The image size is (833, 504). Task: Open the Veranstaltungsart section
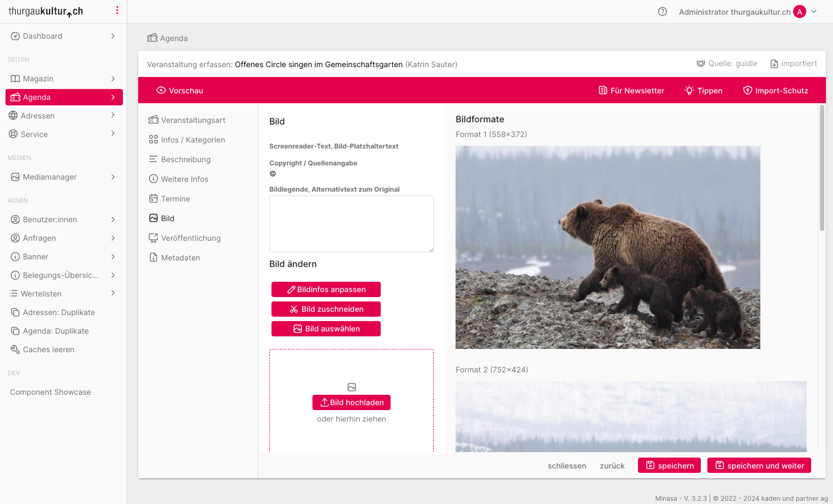[187, 120]
